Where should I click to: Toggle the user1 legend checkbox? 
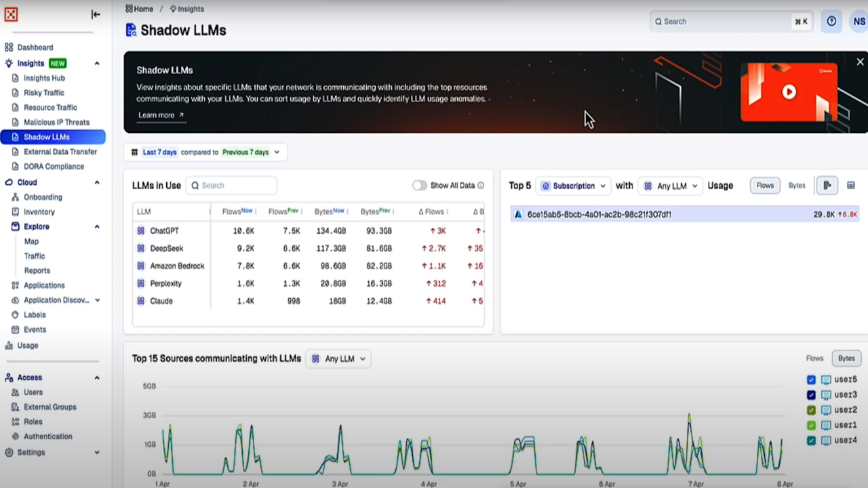tap(811, 426)
